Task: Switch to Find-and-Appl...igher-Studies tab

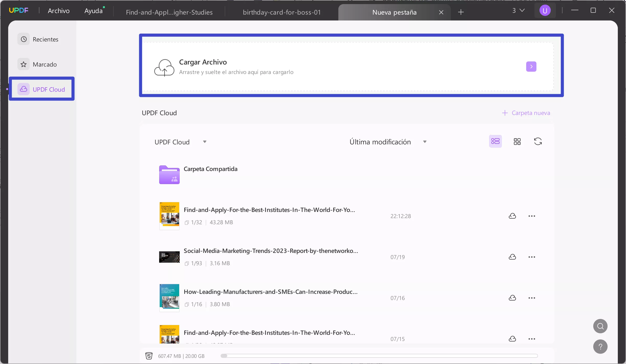Action: coord(169,12)
